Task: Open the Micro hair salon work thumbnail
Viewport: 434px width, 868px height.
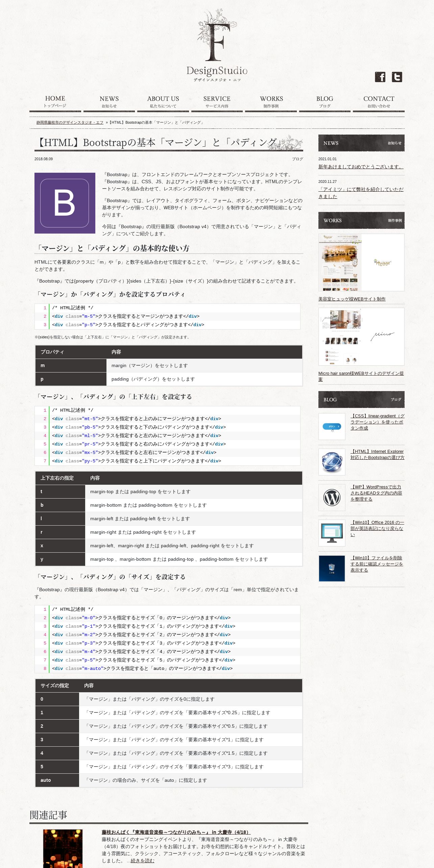Action: pos(361,337)
